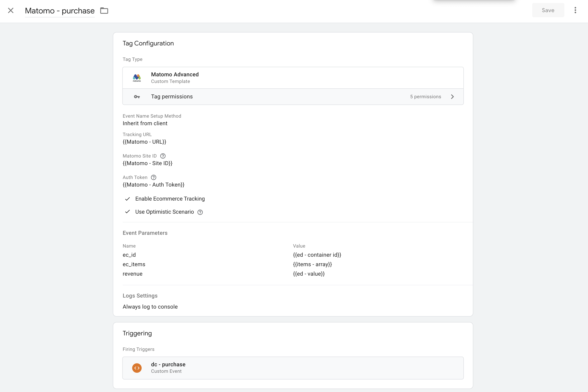Save the Matomo - purchase tag
588x392 pixels.
(x=548, y=10)
